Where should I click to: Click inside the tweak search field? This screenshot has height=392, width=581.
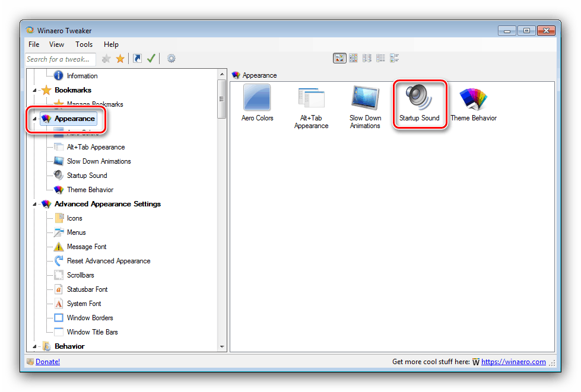point(59,59)
